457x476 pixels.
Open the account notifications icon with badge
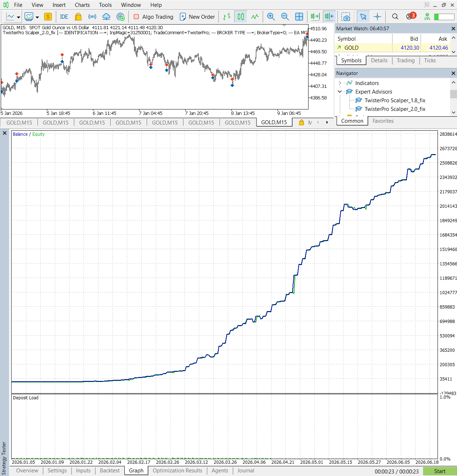411,16
